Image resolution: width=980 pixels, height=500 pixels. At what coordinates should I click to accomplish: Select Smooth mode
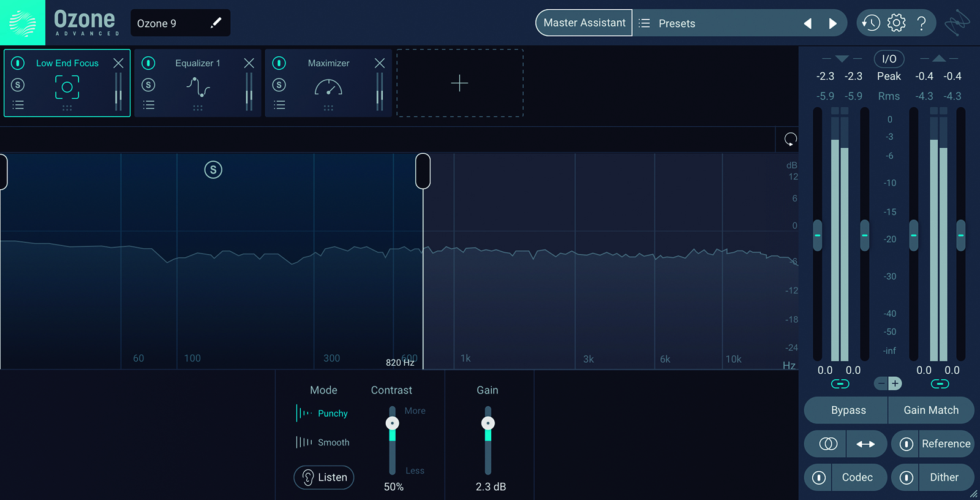click(323, 442)
